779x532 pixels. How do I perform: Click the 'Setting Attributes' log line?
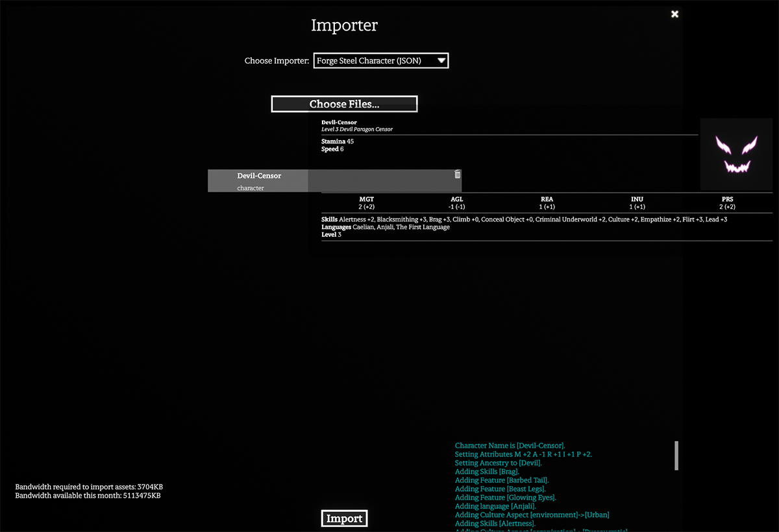[x=523, y=455]
